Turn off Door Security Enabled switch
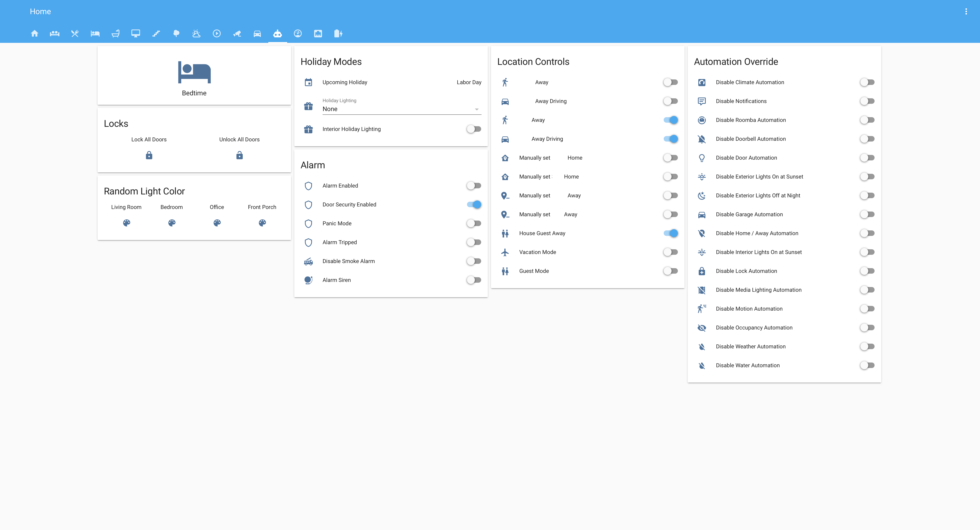Image resolution: width=980 pixels, height=530 pixels. pos(474,204)
